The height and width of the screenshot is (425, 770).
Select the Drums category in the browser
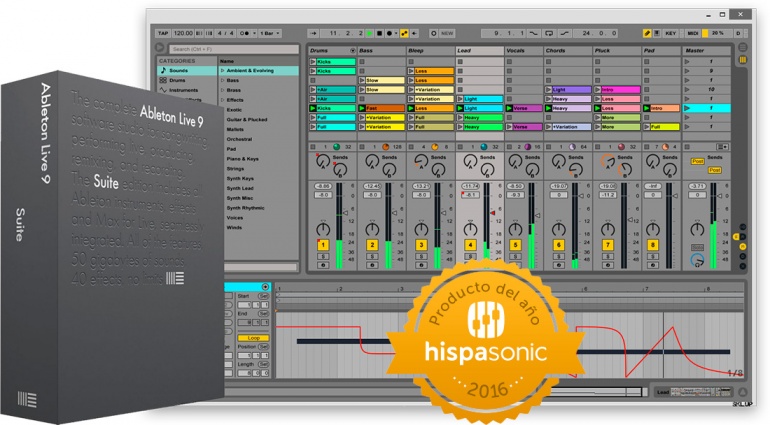pos(187,80)
